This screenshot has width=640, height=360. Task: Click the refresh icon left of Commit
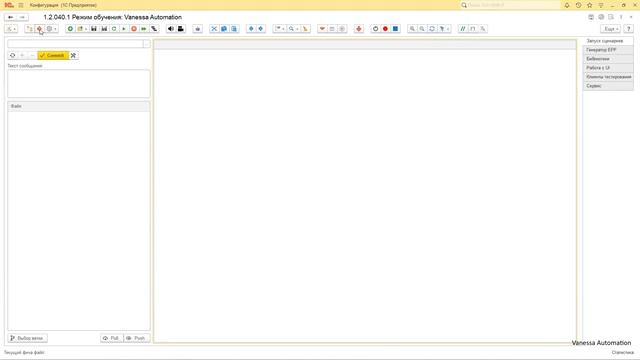pos(13,55)
